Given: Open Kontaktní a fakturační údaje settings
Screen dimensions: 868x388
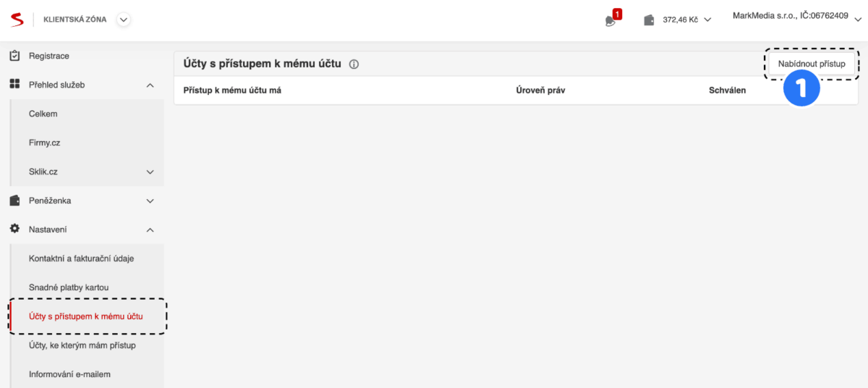Looking at the screenshot, I should pos(81,258).
